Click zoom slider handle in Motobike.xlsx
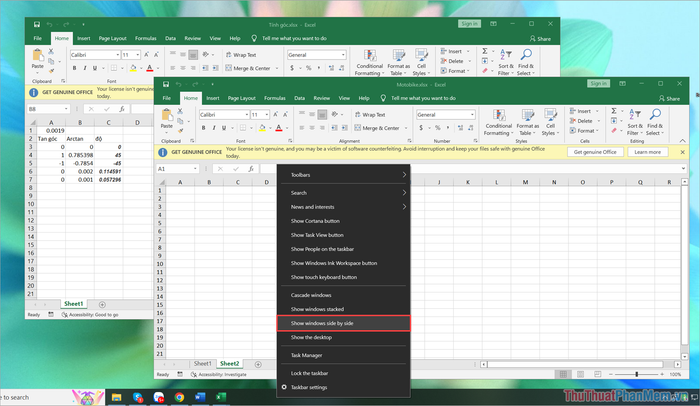 [x=637, y=374]
